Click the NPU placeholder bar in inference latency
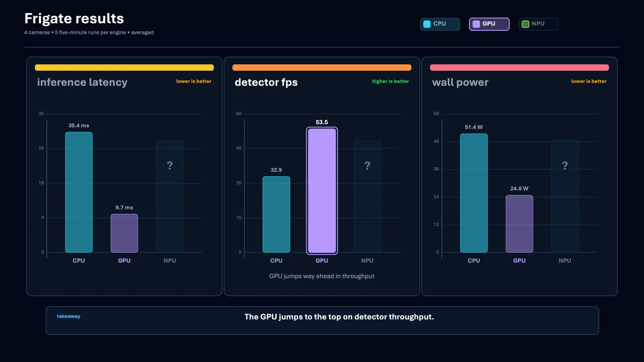644x362 pixels. pos(170,196)
